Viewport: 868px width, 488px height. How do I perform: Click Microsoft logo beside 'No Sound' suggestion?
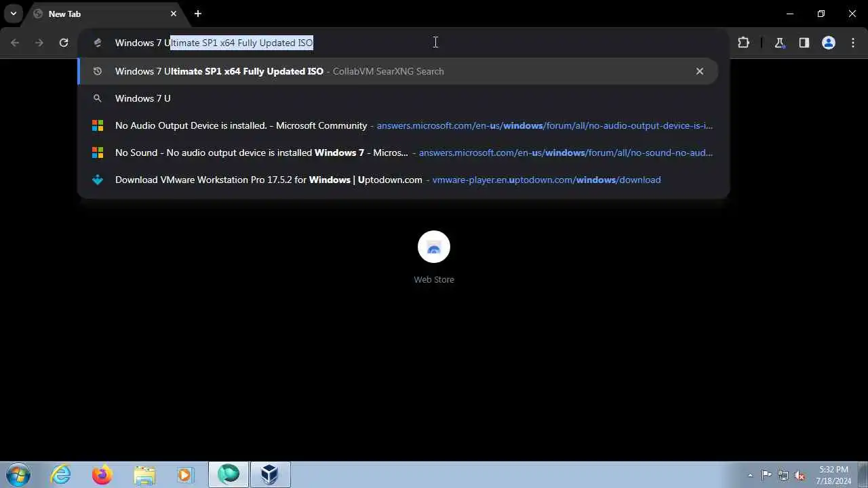98,152
